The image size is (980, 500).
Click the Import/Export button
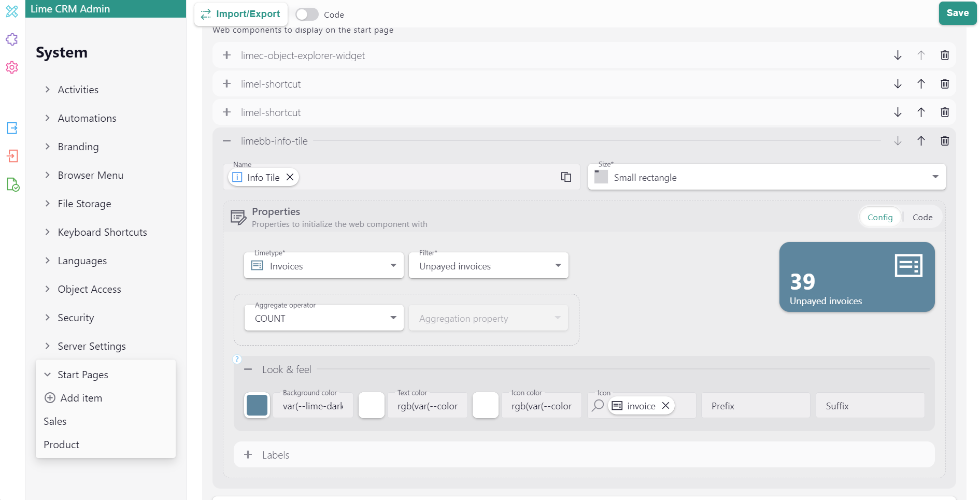click(240, 14)
